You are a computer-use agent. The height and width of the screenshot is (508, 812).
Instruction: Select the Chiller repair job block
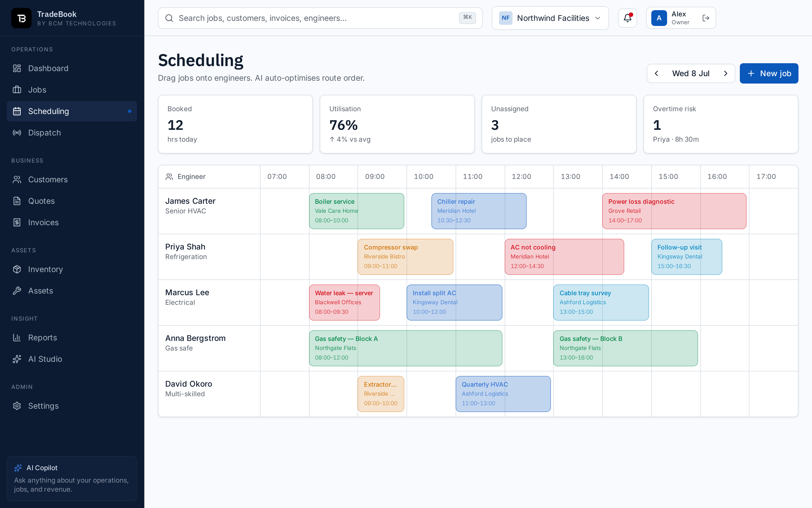pyautogui.click(x=479, y=211)
